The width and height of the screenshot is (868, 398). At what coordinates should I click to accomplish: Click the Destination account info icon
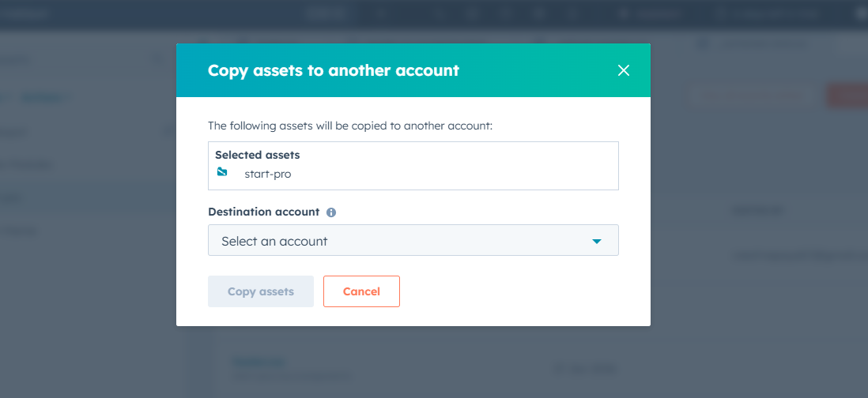pyautogui.click(x=331, y=212)
